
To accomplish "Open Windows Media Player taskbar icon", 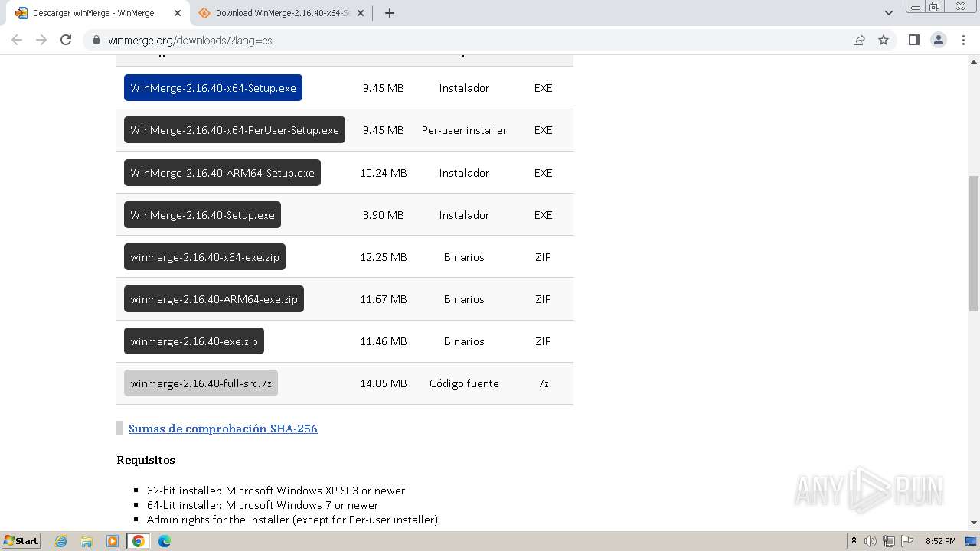I will pos(113,541).
